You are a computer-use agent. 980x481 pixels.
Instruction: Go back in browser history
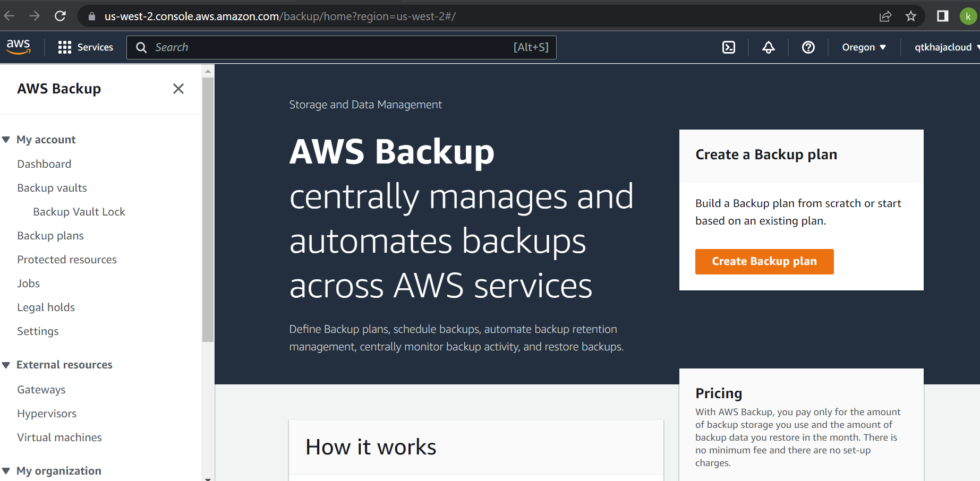pos(10,16)
